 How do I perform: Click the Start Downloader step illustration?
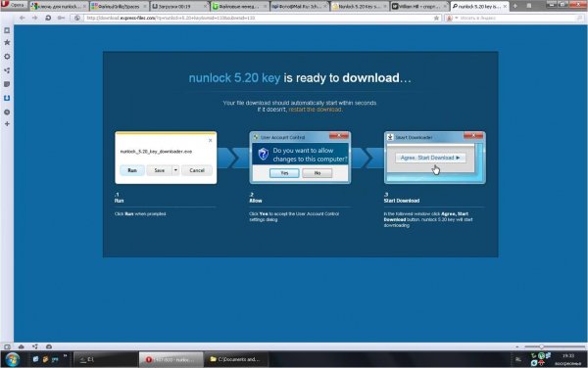click(x=434, y=158)
